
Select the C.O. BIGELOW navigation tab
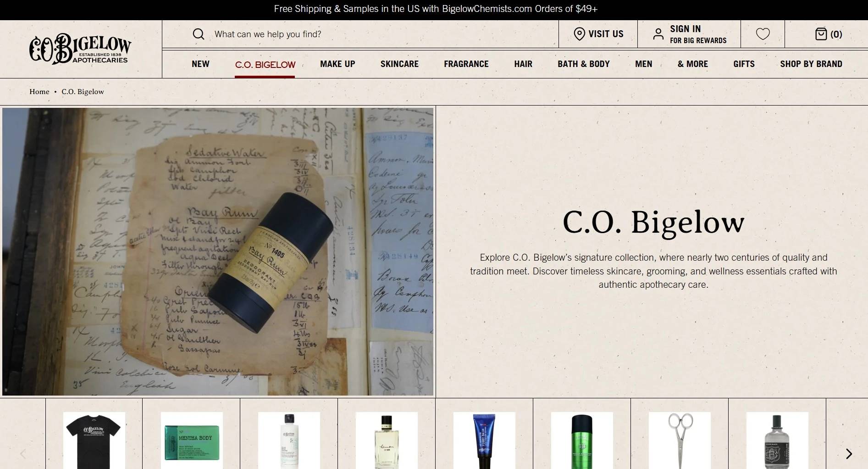(265, 65)
